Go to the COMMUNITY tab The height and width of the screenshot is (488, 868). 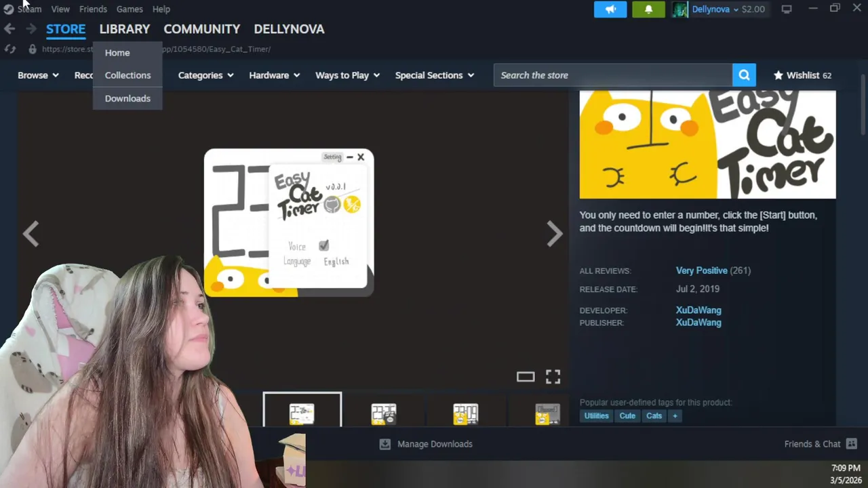[x=202, y=29]
